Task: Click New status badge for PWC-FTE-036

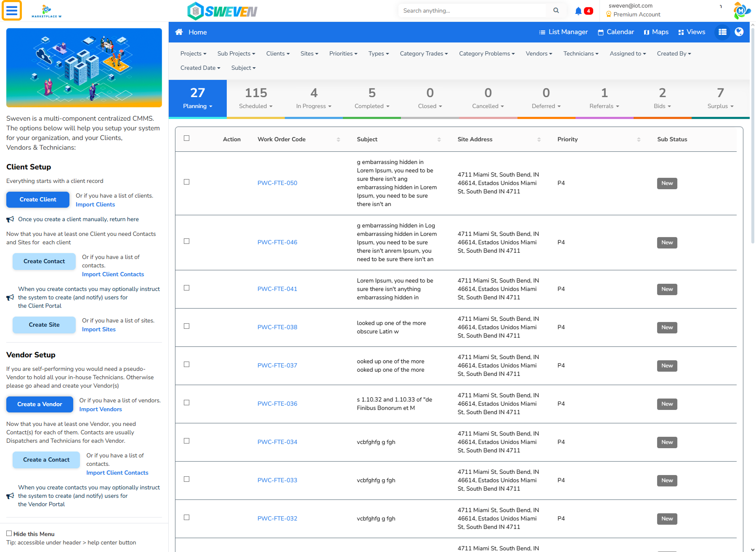Action: coord(667,404)
